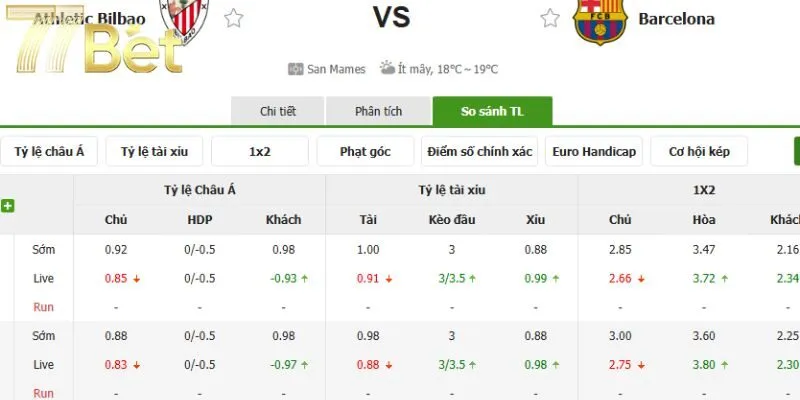
Task: Choose the Tỷ lệ tài xỉu filter
Action: point(154,152)
